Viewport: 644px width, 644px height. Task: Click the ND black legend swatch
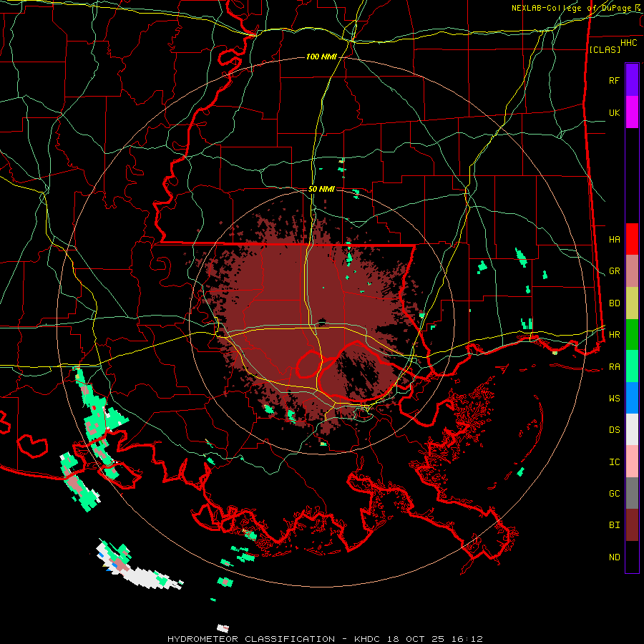click(632, 557)
